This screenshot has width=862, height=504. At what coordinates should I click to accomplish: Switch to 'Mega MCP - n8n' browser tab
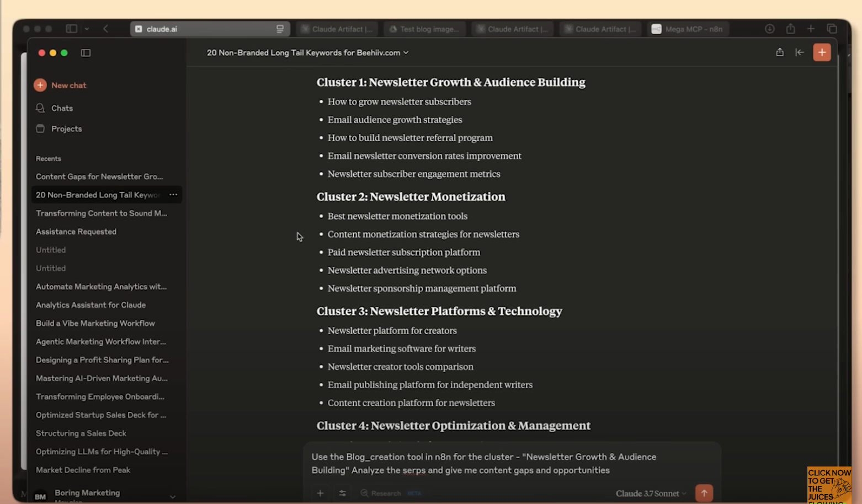point(688,29)
